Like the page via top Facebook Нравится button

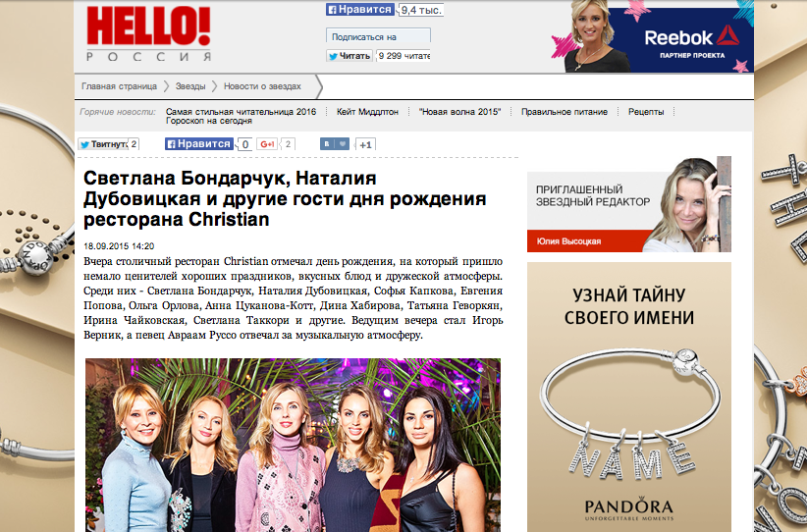(360, 9)
